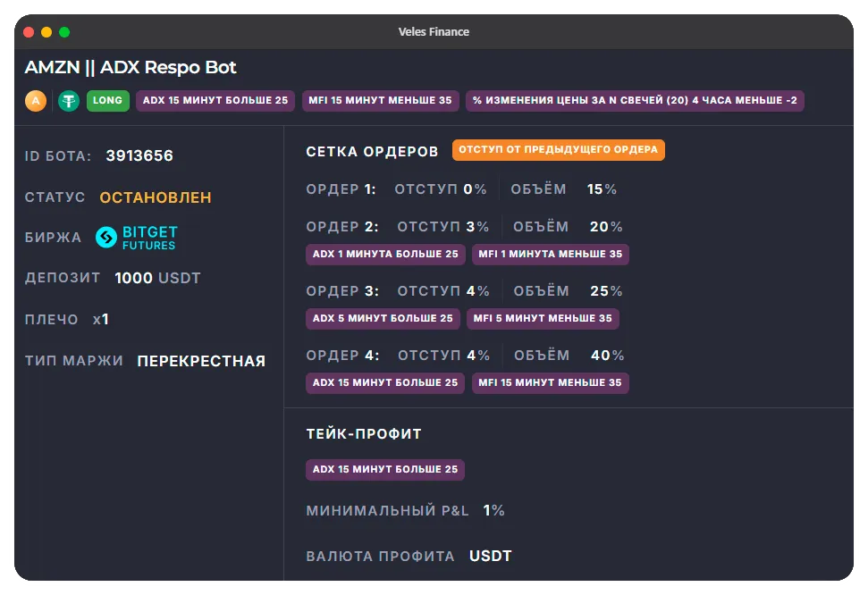Click the header MFI 15 minutes tag
868x595 pixels.
coord(380,101)
